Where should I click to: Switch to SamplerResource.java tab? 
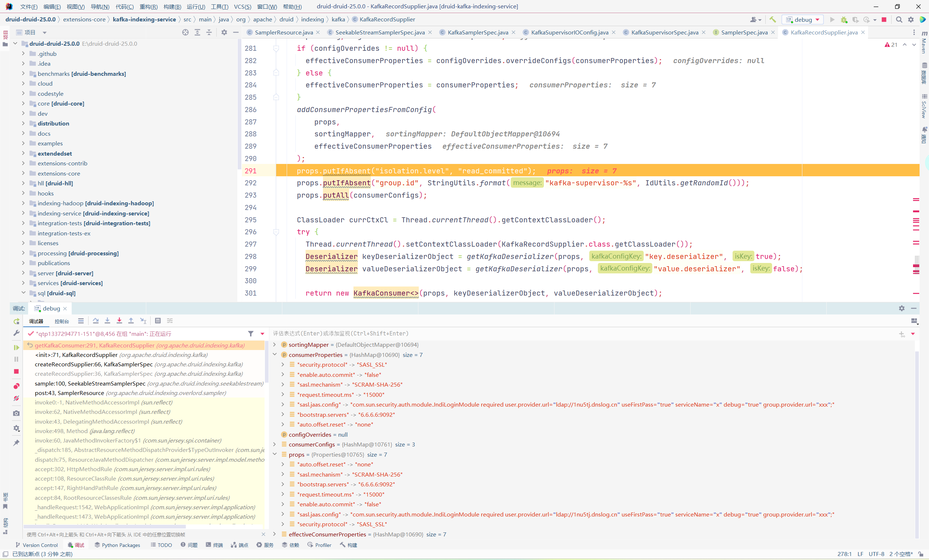[x=283, y=32]
